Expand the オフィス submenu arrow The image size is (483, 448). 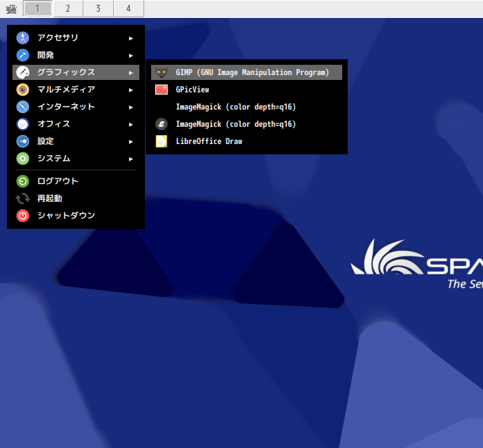point(131,125)
